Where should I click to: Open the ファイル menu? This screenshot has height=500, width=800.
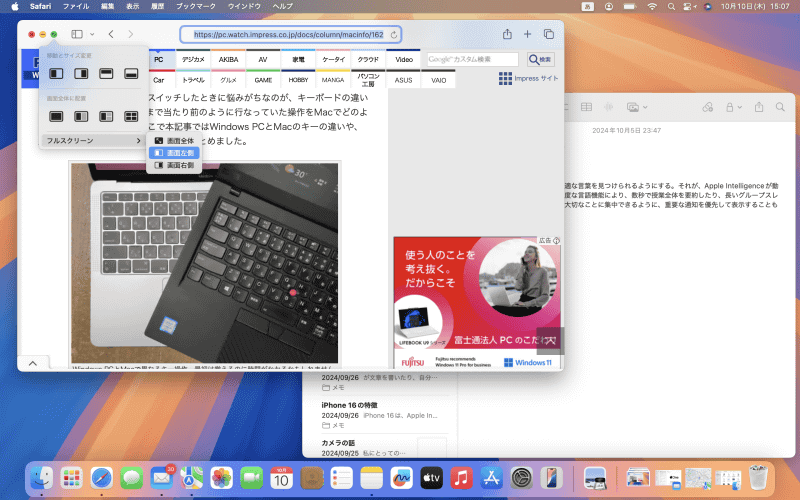pos(76,6)
